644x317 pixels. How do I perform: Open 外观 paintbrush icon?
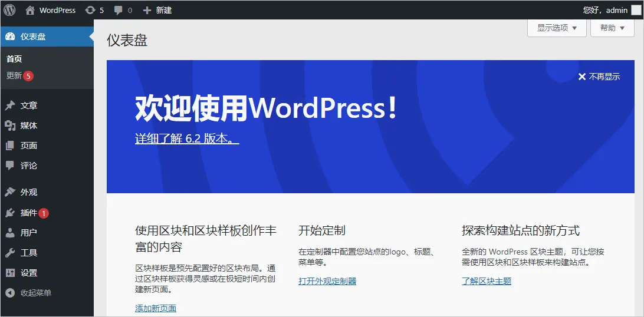click(x=10, y=192)
